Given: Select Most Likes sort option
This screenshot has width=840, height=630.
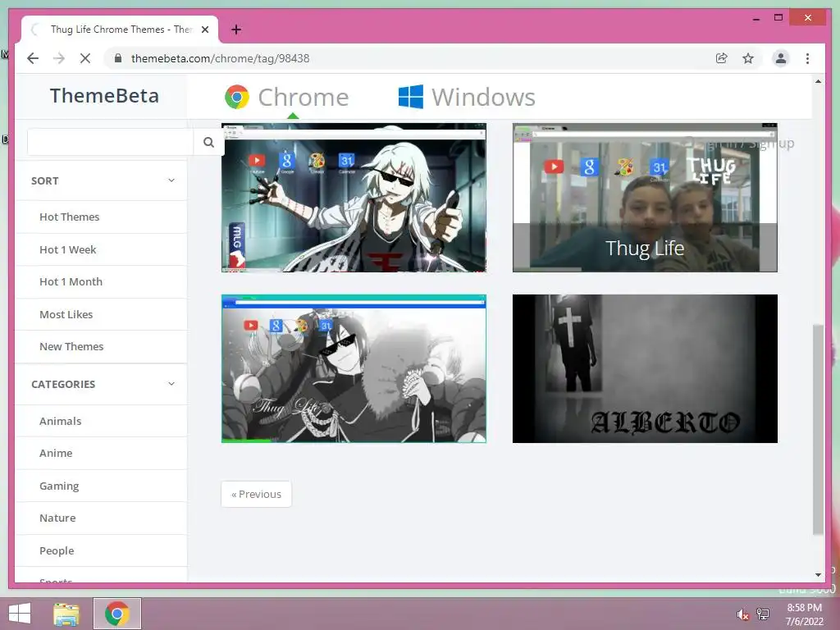Looking at the screenshot, I should (66, 314).
